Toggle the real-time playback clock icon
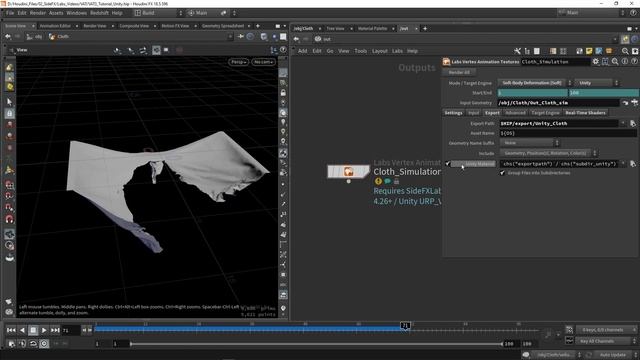640x360 pixels. click(x=44, y=344)
